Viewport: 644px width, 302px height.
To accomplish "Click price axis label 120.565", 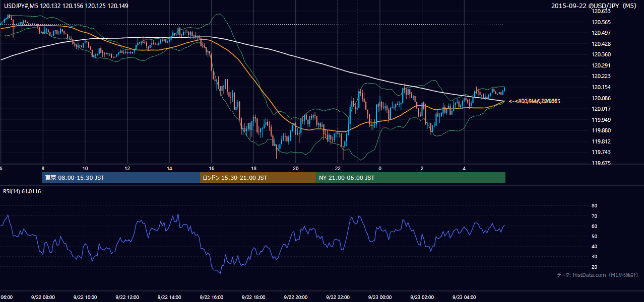I will pyautogui.click(x=602, y=22).
